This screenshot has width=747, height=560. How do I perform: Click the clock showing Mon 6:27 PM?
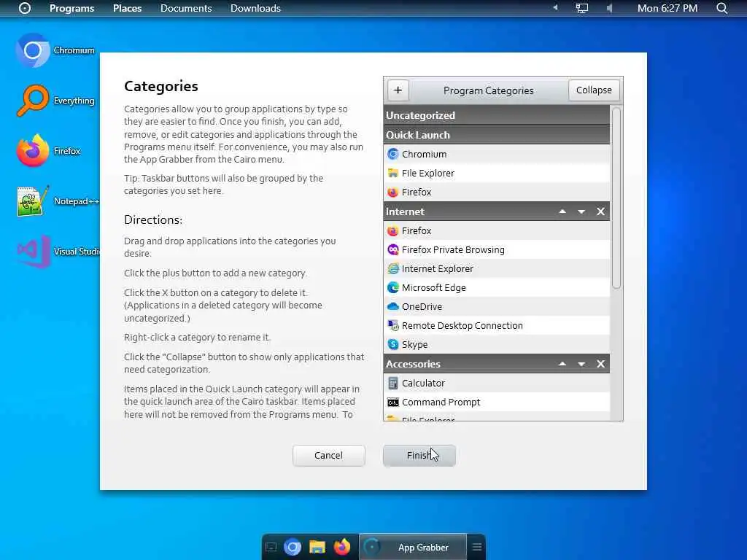pyautogui.click(x=667, y=8)
